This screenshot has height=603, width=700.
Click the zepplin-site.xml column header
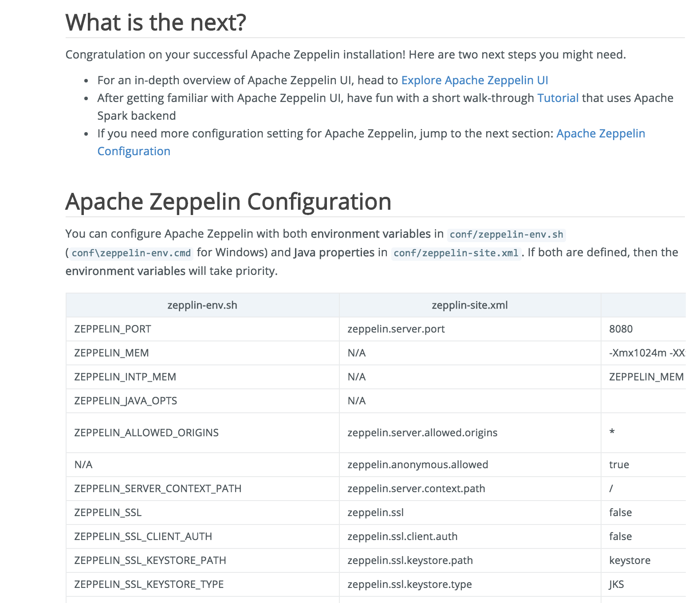(x=469, y=305)
